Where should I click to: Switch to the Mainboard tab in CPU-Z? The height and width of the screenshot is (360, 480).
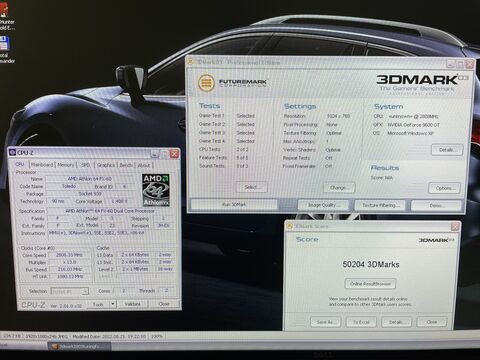pyautogui.click(x=42, y=165)
